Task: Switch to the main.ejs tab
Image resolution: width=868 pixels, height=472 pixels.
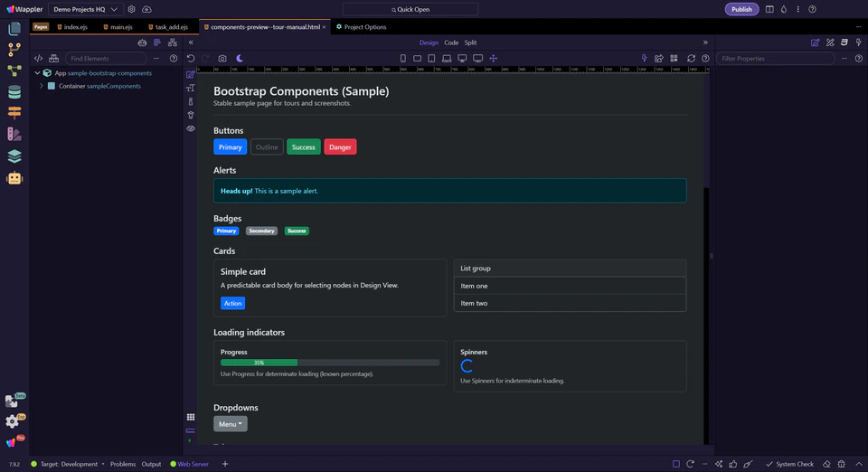Action: 118,27
